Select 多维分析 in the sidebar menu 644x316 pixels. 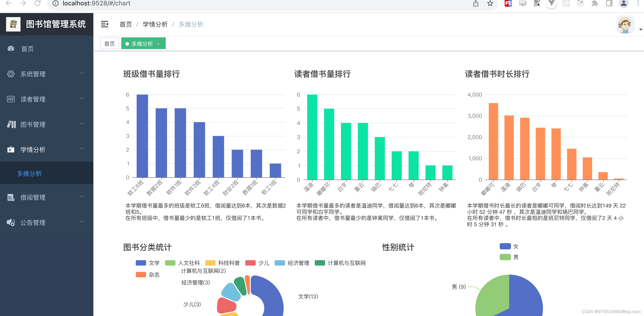click(x=29, y=174)
